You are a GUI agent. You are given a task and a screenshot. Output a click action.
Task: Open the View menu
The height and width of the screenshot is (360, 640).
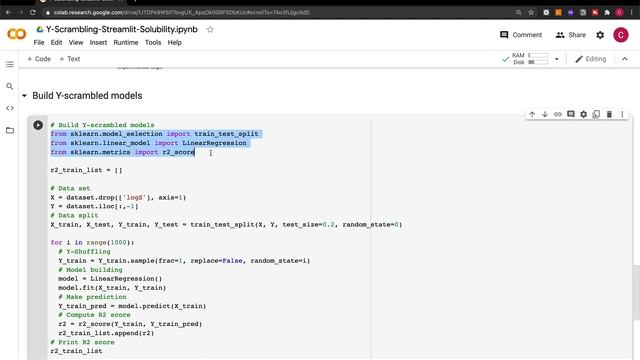pos(76,42)
